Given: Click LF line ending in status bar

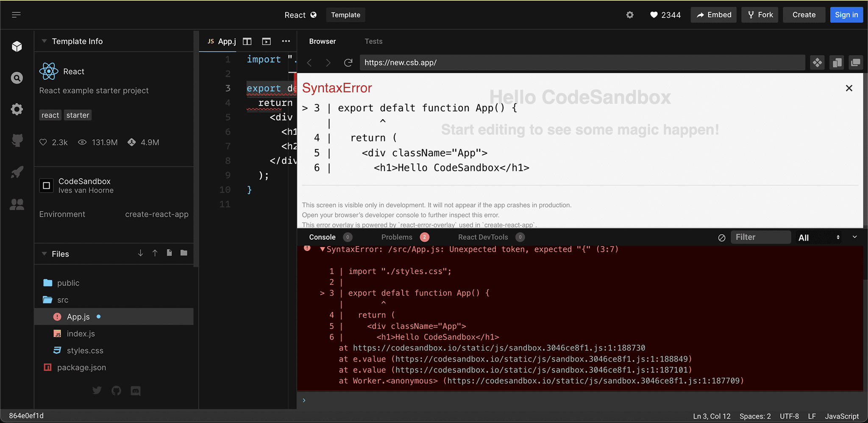Looking at the screenshot, I should click(812, 416).
